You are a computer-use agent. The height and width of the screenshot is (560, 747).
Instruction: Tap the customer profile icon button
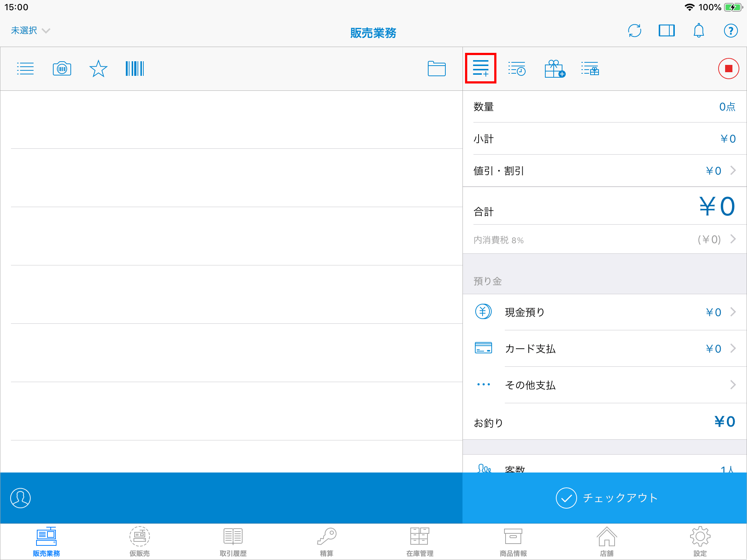click(20, 498)
